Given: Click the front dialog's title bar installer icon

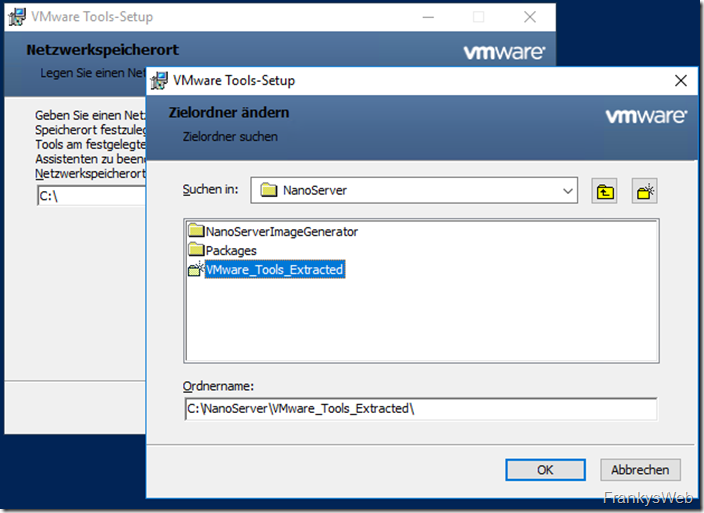Looking at the screenshot, I should [159, 81].
